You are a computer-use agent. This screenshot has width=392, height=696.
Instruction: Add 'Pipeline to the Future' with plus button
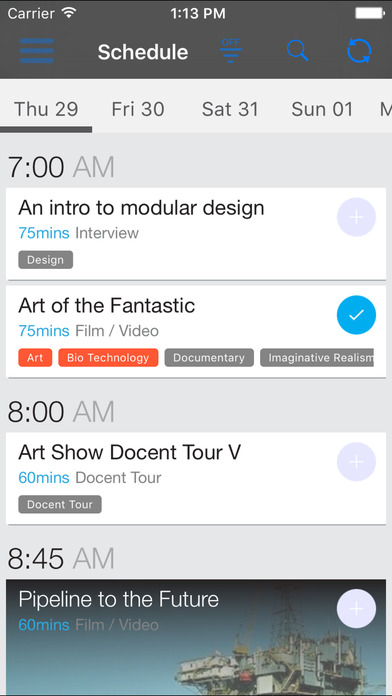click(356, 609)
